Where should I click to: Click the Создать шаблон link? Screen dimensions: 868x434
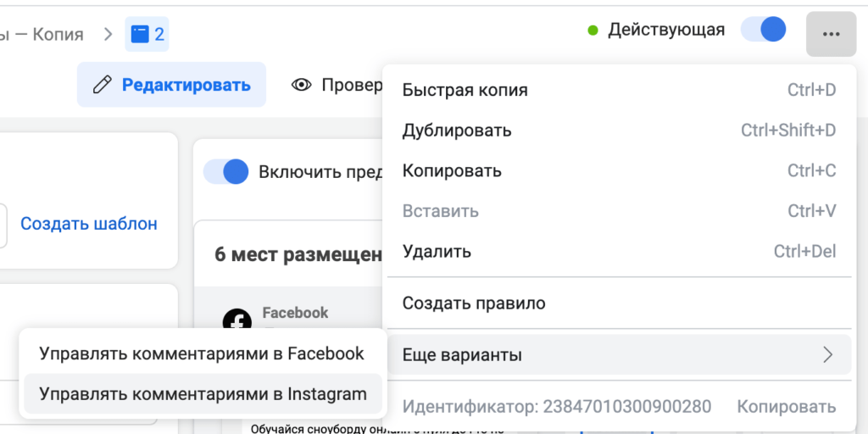coord(89,224)
